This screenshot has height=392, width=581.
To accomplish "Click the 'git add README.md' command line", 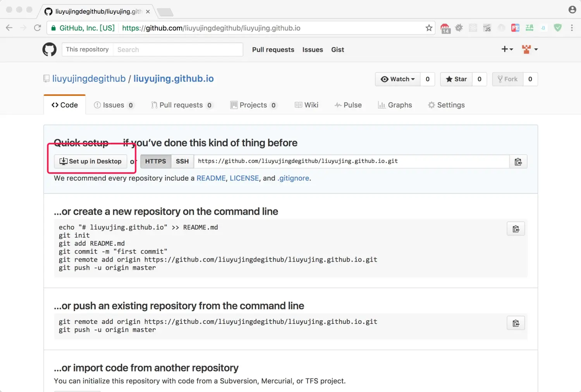I will coord(92,243).
